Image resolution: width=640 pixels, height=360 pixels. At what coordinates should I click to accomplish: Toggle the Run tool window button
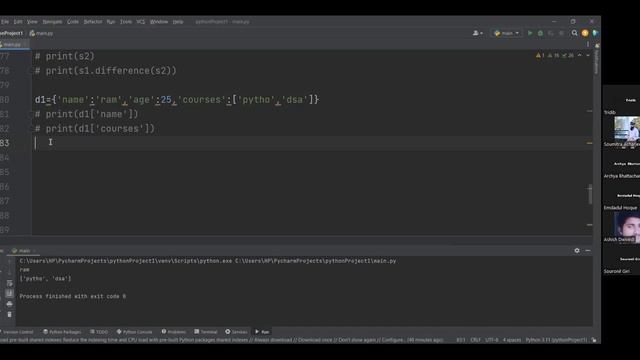[x=262, y=332]
